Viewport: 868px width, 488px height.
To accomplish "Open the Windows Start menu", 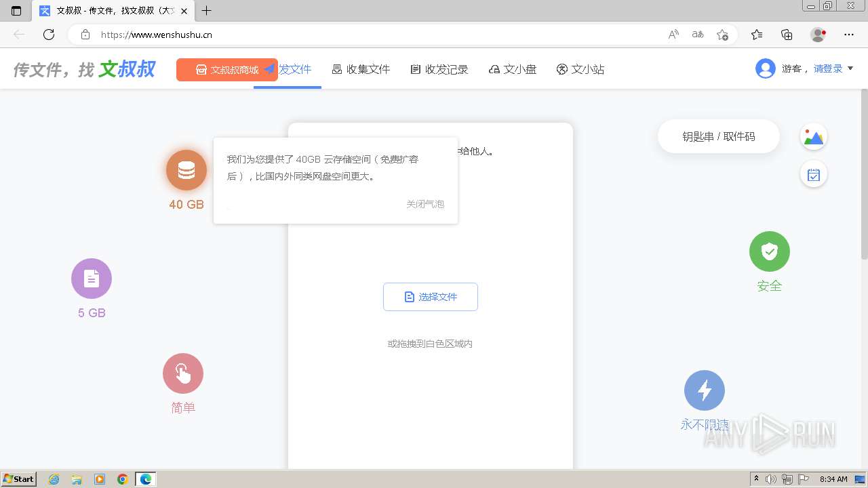I will pyautogui.click(x=18, y=479).
